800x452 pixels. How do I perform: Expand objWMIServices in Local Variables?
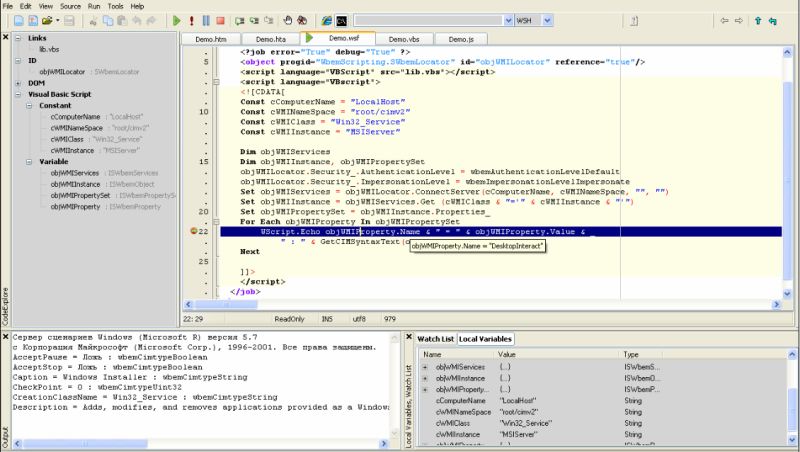(x=427, y=367)
